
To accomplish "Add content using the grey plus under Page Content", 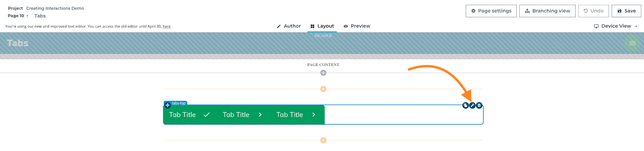I will click(x=323, y=73).
